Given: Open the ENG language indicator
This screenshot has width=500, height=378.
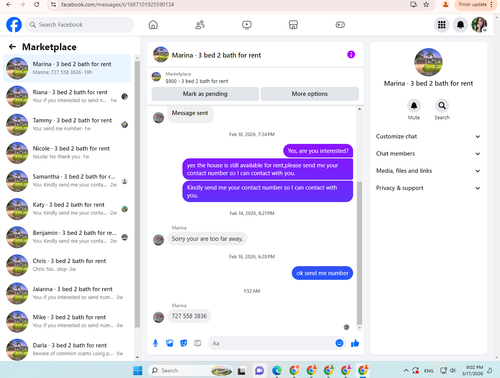Looking at the screenshot, I should [x=429, y=371].
